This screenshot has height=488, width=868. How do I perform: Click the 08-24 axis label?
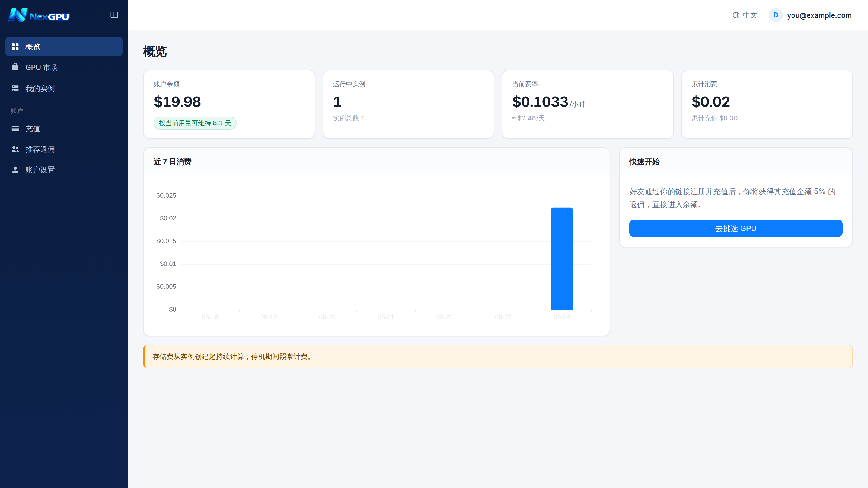(562, 317)
